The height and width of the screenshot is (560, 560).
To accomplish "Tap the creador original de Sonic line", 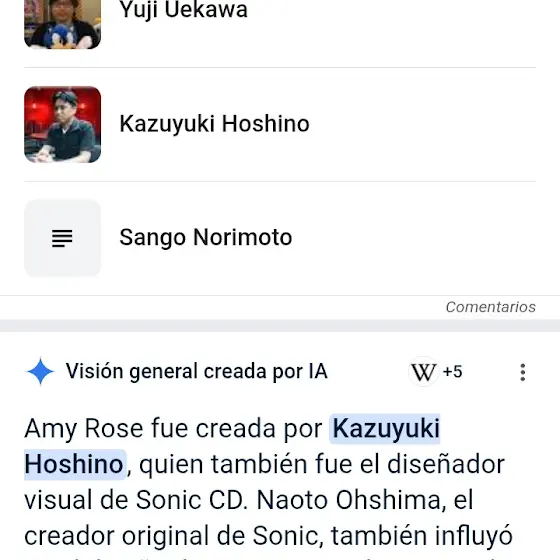I will [174, 536].
